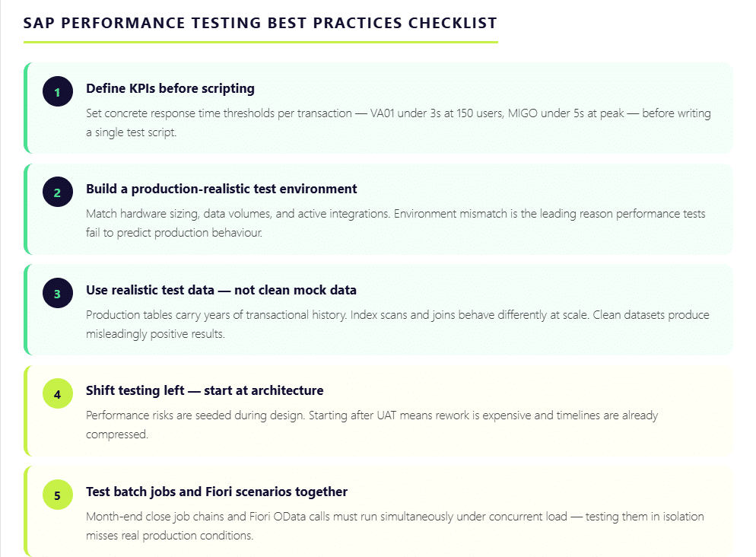Click the month-end close job chains description
This screenshot has width=756, height=557.
[395, 526]
